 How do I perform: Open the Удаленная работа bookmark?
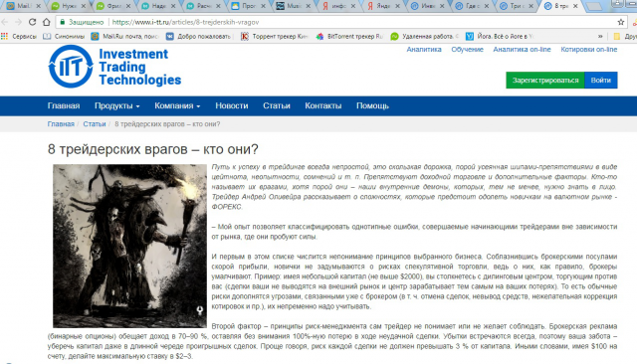coord(424,36)
